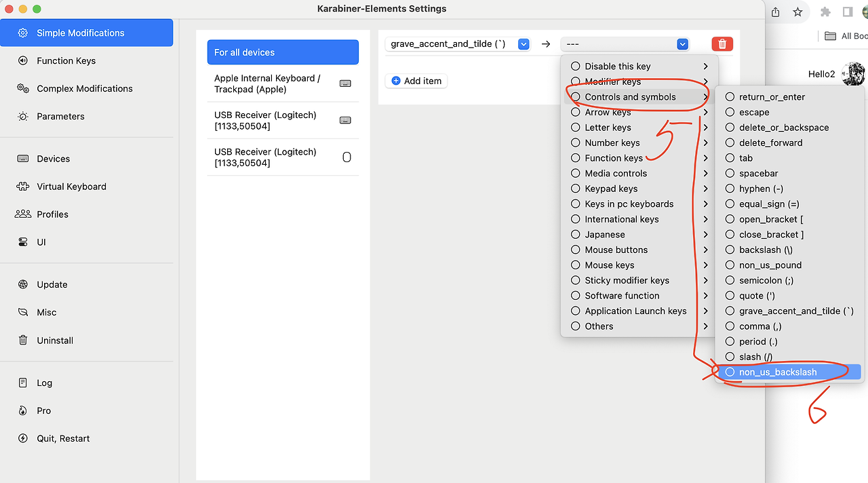Open Application Launch keys menu entry
This screenshot has height=483, width=868.
(x=638, y=311)
